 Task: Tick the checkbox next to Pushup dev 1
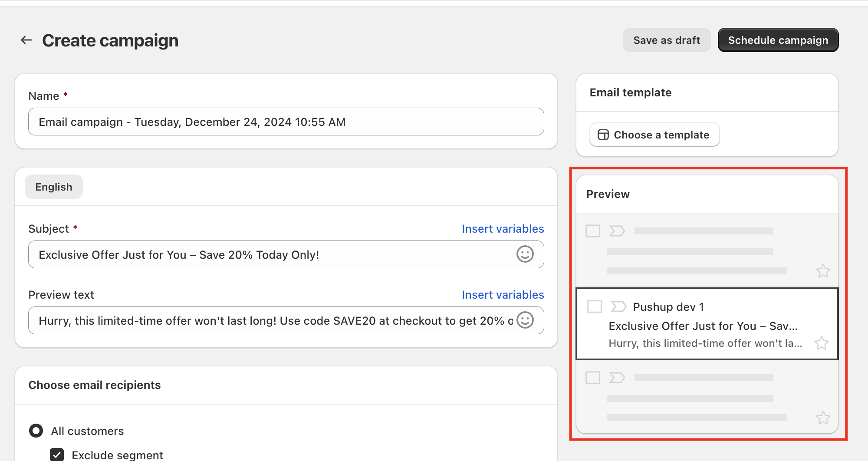594,306
